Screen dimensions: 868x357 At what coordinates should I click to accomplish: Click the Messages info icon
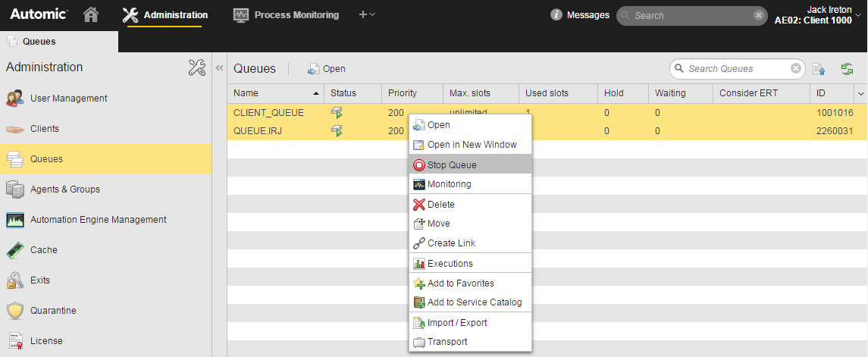tap(556, 15)
